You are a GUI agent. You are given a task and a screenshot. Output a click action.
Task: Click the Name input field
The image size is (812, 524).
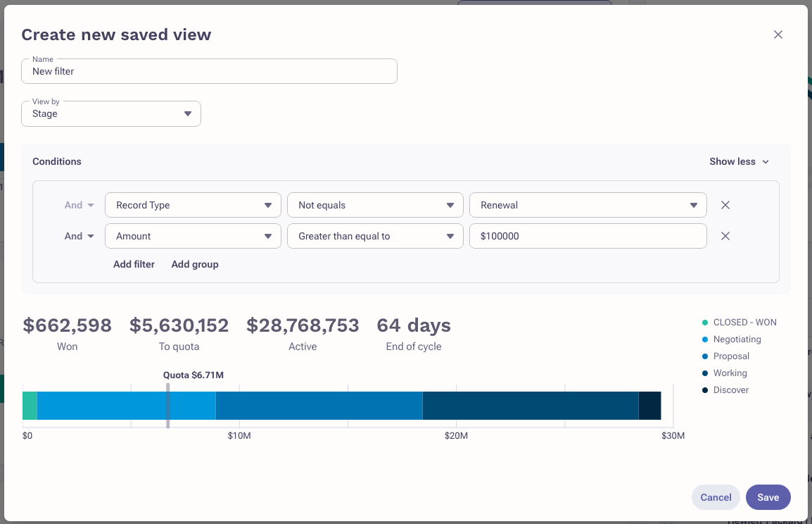(x=209, y=72)
